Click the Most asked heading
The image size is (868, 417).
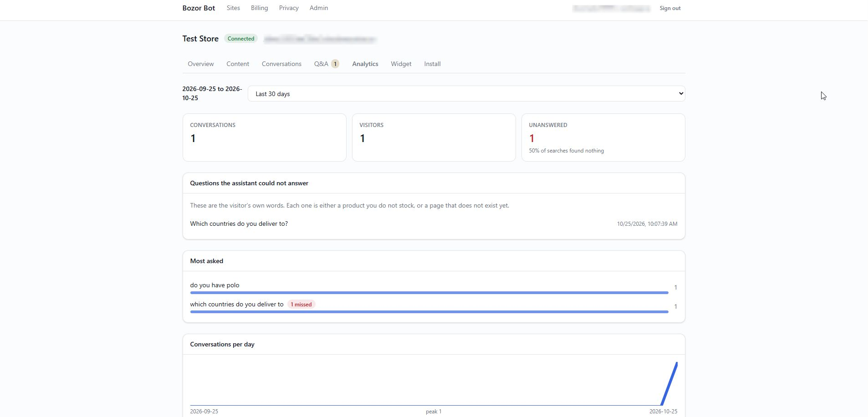207,261
